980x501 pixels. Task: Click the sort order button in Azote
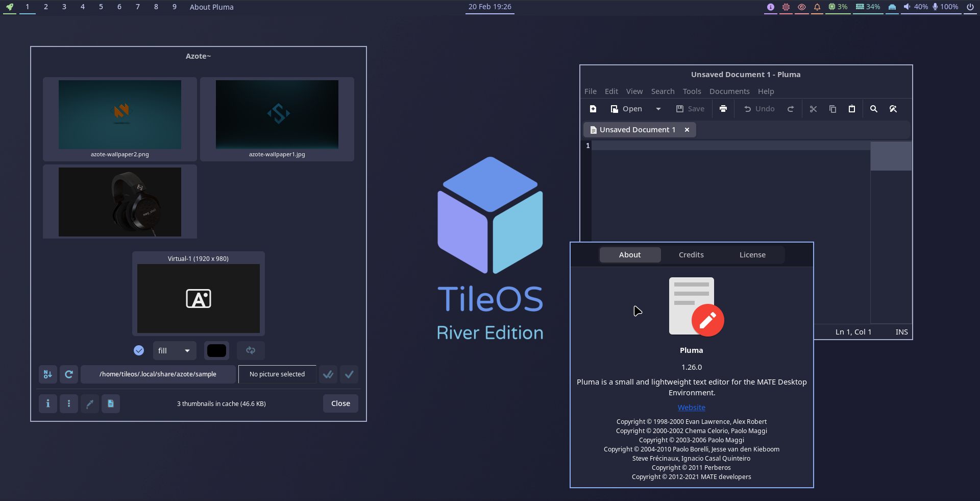pos(48,374)
